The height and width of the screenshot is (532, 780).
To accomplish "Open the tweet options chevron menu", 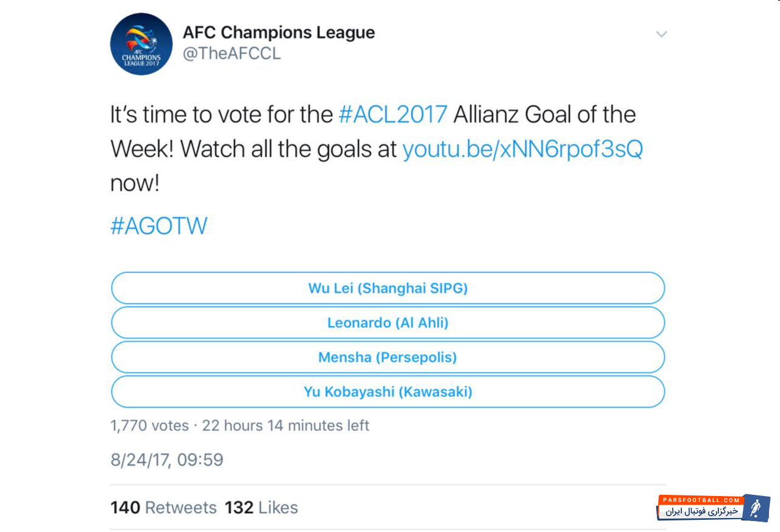I will 661,34.
